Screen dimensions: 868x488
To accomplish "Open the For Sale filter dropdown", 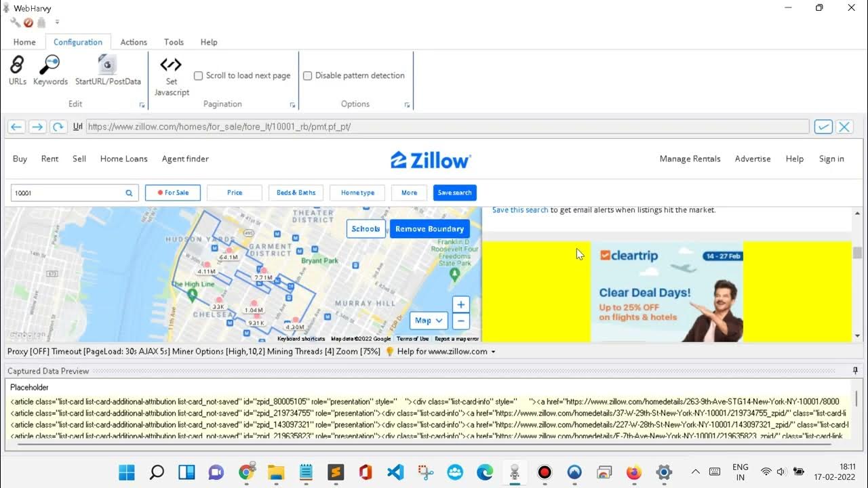I will (x=173, y=192).
